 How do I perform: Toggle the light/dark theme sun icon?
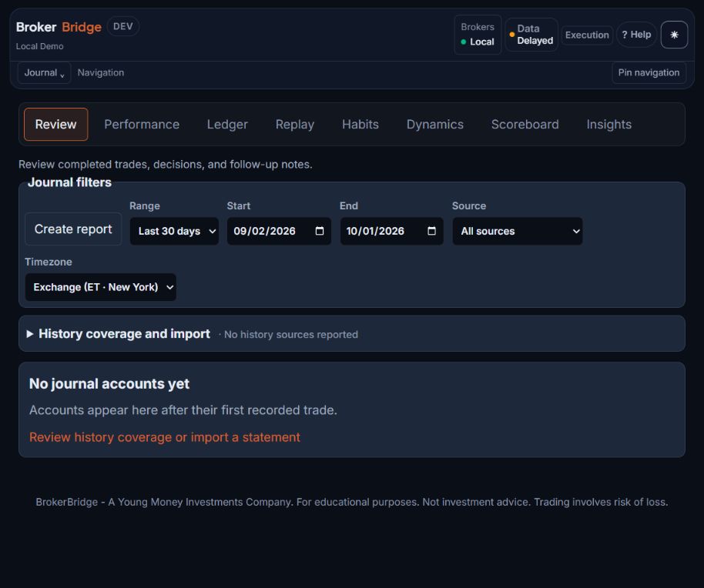coord(674,35)
